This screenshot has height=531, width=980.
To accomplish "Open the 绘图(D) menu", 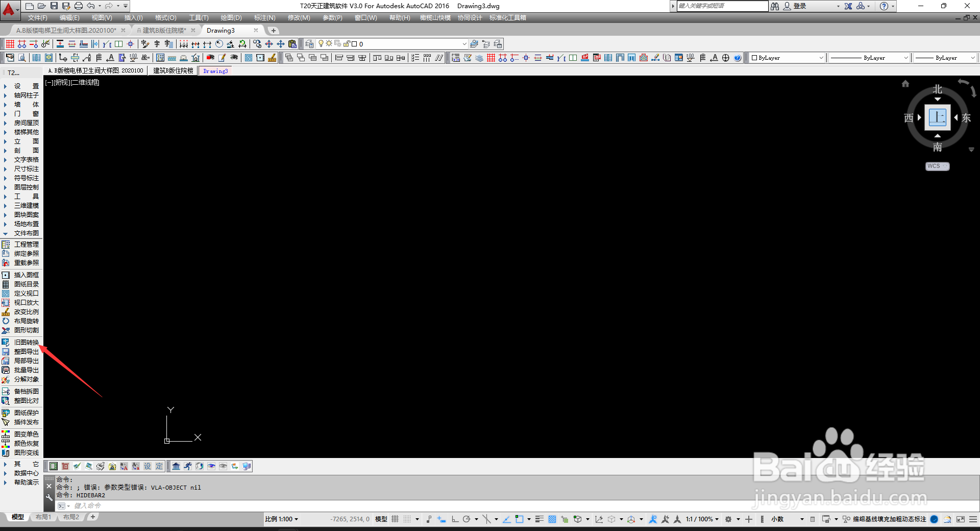I will pos(231,18).
